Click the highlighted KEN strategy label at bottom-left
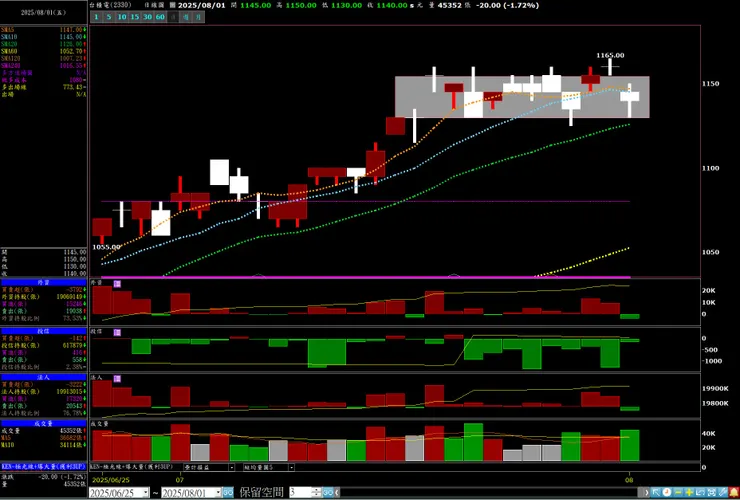The height and width of the screenshot is (500, 740). click(x=43, y=466)
